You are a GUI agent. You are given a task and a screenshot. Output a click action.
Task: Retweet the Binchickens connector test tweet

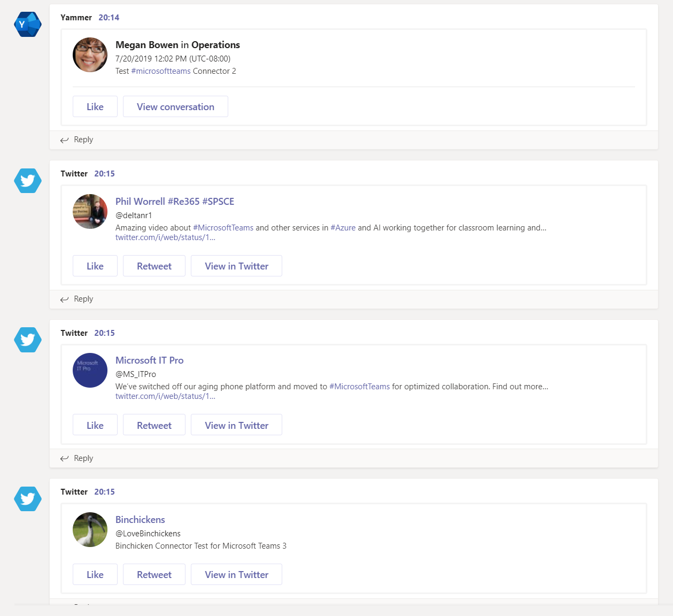[154, 574]
